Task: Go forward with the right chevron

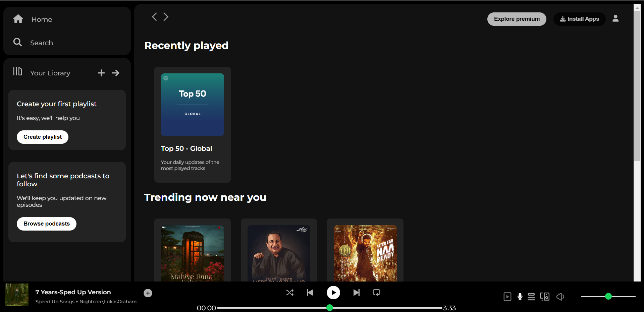Action: [166, 17]
